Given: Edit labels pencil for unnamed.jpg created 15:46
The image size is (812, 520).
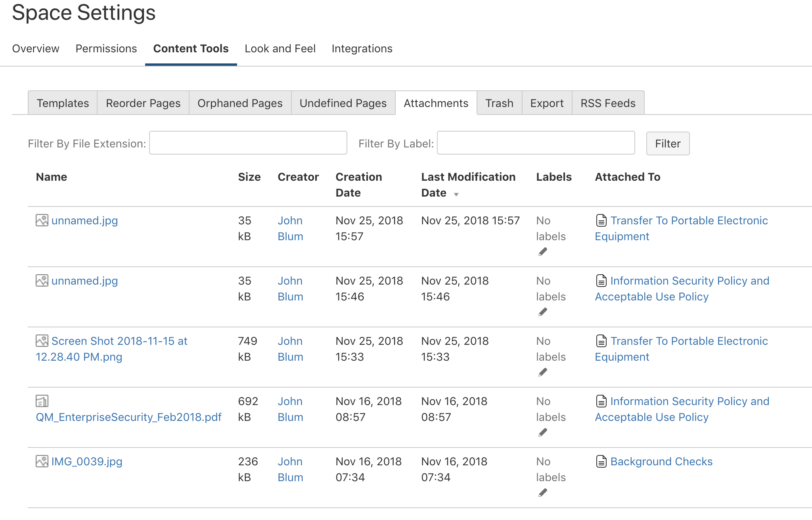Looking at the screenshot, I should [543, 312].
